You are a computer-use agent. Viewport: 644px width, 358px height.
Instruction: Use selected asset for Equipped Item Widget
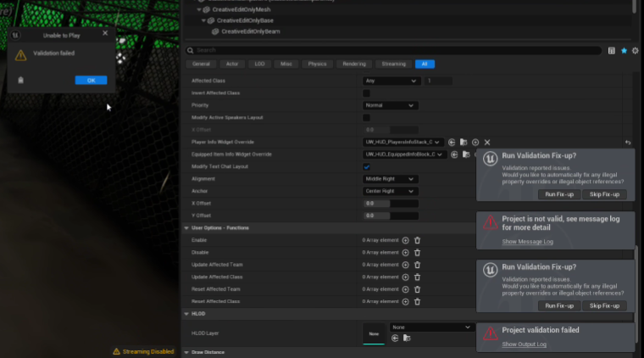454,154
